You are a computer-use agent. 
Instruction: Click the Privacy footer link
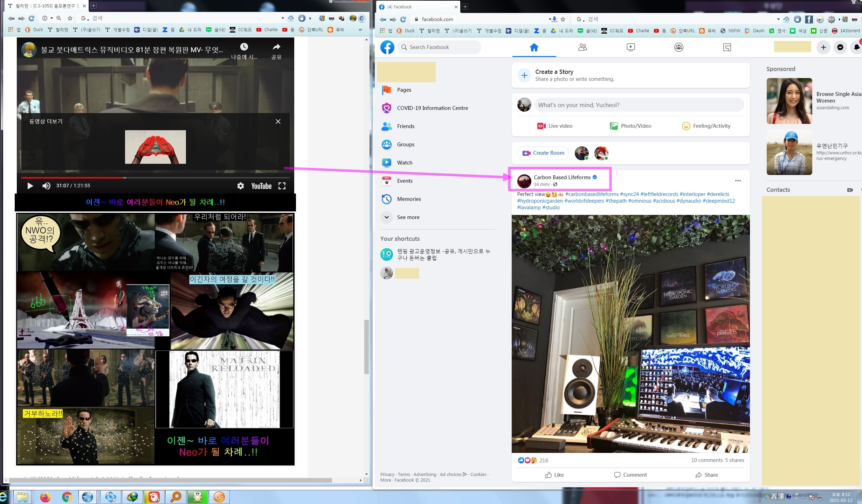point(387,475)
